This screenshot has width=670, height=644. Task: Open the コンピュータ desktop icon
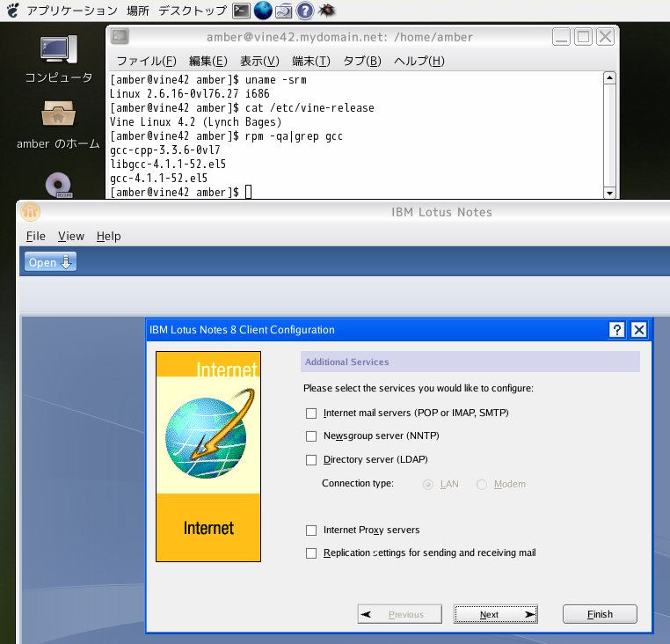[x=59, y=60]
